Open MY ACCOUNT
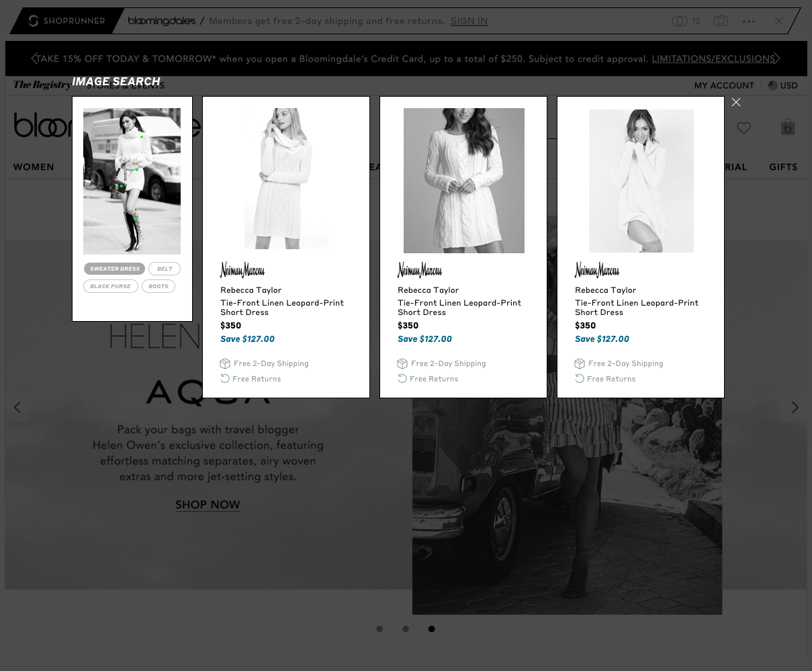The width and height of the screenshot is (812, 671). 724,85
